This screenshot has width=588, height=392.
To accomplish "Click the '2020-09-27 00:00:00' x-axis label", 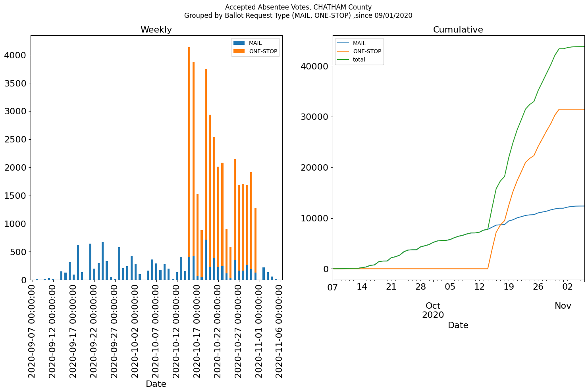I will [114, 331].
